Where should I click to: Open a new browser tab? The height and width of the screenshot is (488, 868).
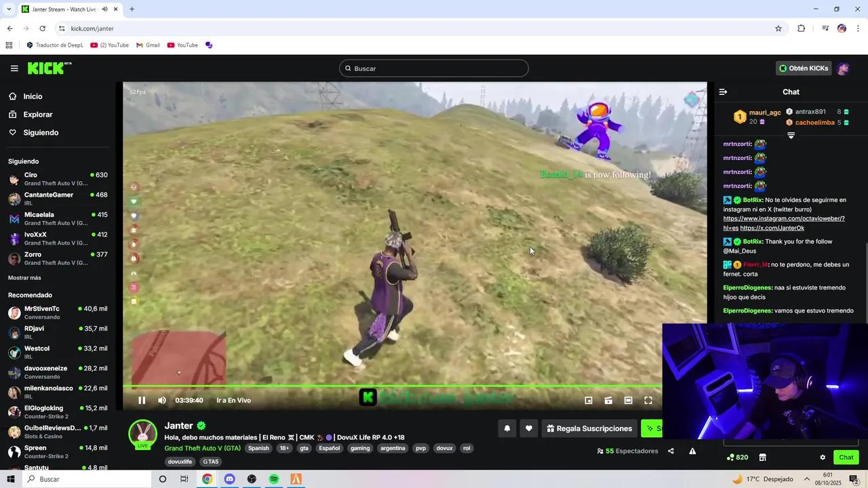pyautogui.click(x=132, y=9)
